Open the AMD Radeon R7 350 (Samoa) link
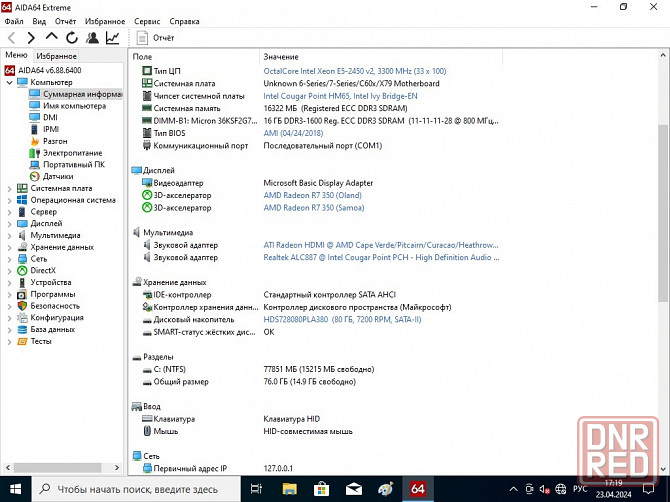This screenshot has height=502, width=670. 314,208
